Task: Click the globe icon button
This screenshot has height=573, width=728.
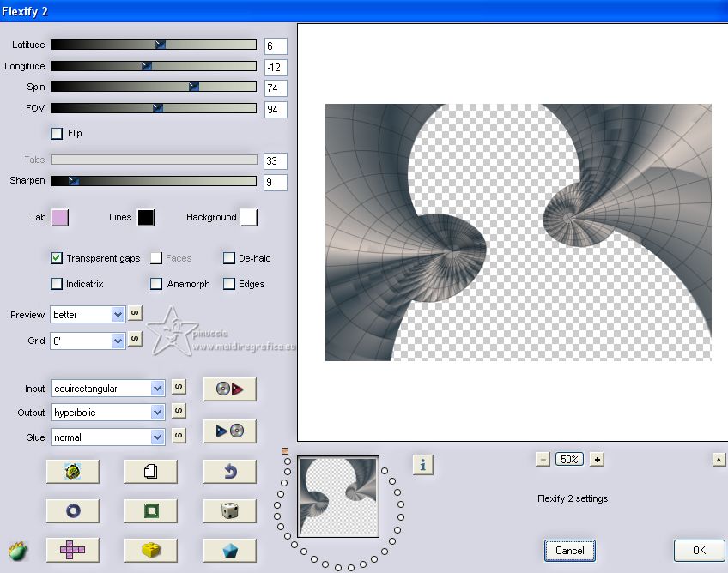Action: pos(73,472)
